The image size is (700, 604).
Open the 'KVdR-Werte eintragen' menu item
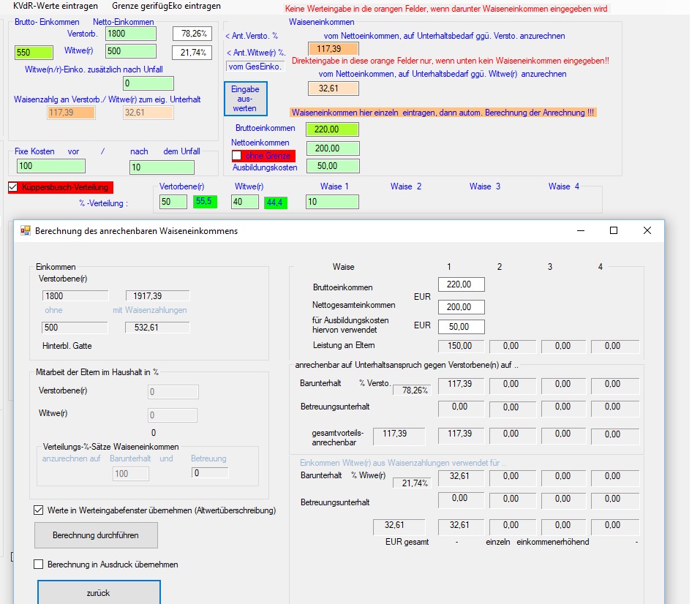click(56, 6)
